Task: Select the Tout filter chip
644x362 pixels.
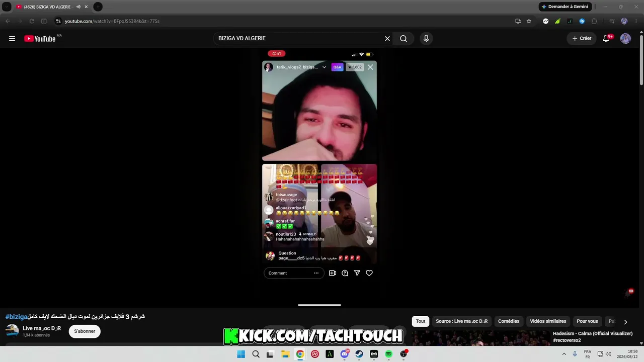Action: [x=421, y=321]
